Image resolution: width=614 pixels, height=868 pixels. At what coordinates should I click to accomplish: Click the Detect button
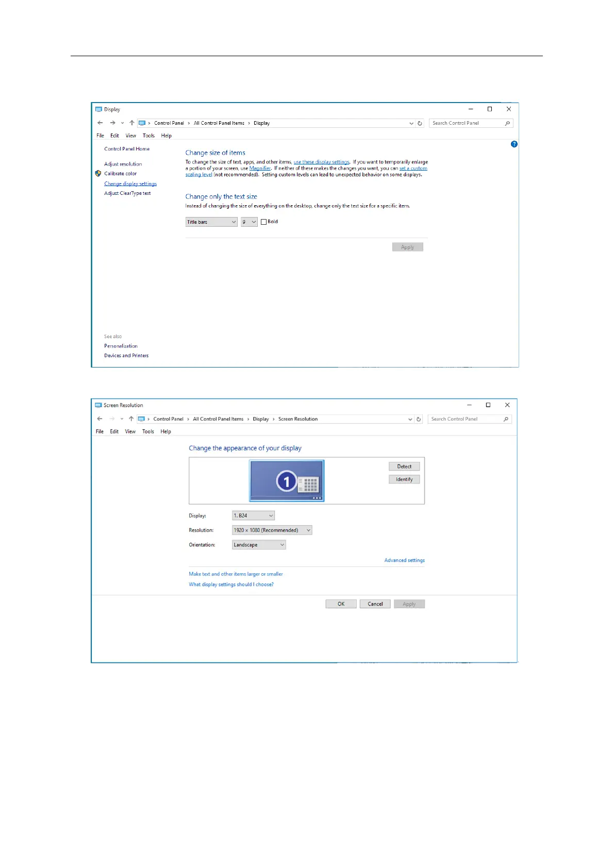404,466
